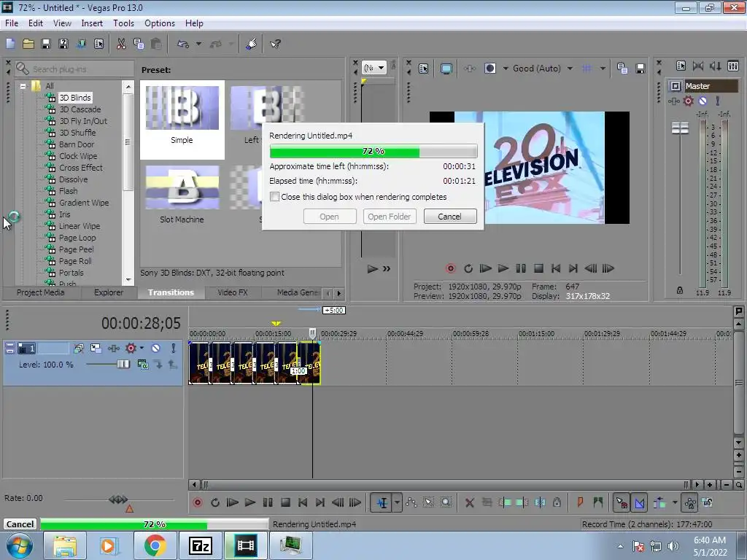Screen dimensions: 747x560
Task: Open the Good (Auto) preview quality dropdown
Action: click(x=570, y=69)
